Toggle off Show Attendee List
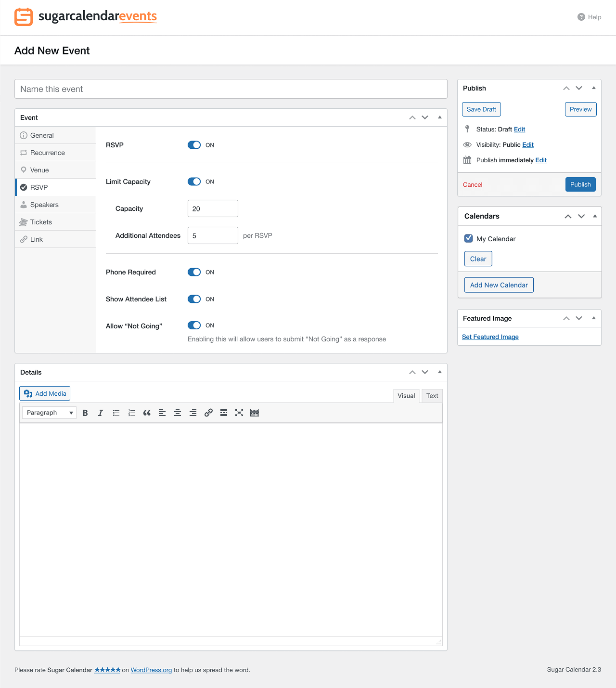This screenshot has width=616, height=688. point(194,299)
